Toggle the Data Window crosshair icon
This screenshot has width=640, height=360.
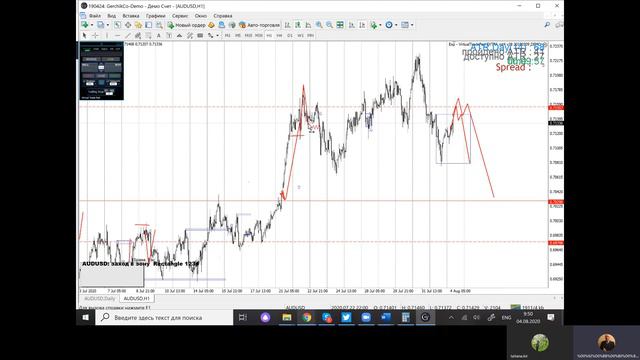pyautogui.click(x=128, y=25)
